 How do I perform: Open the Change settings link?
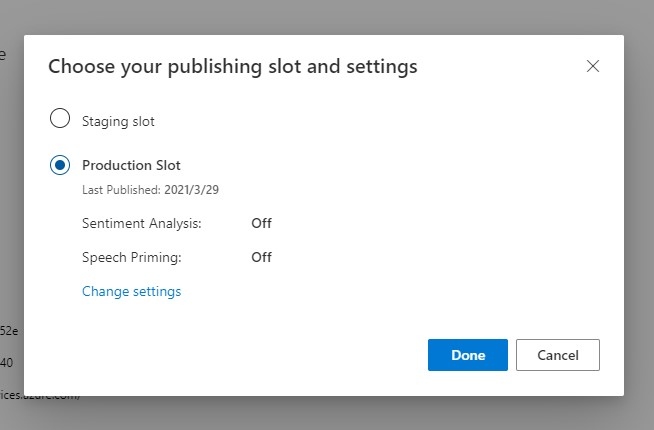tap(131, 291)
